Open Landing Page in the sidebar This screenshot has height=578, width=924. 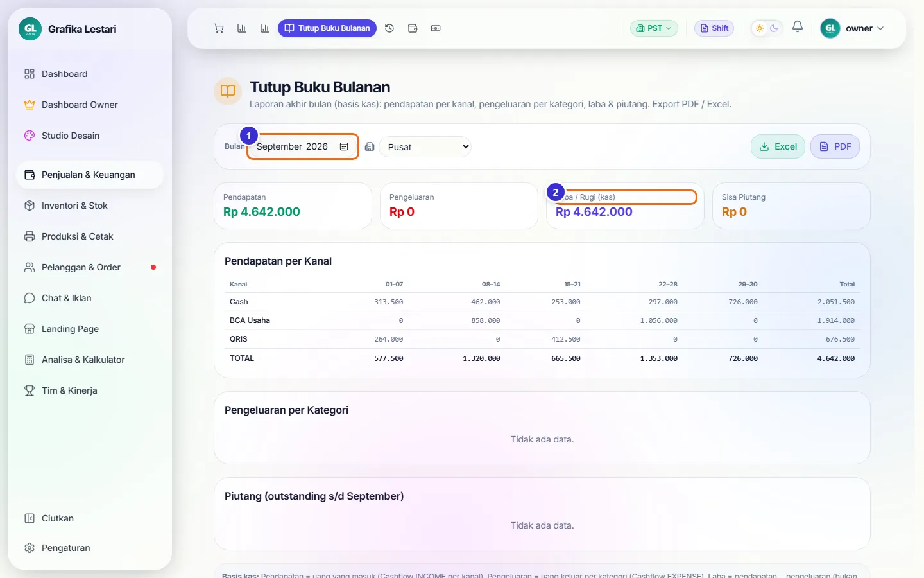[90, 329]
